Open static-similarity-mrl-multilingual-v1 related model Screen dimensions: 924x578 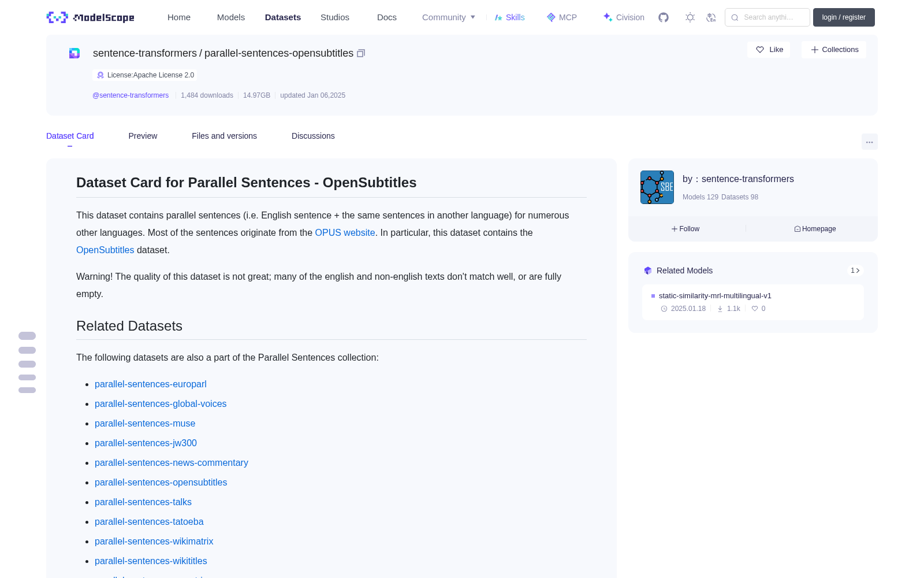coord(715,295)
